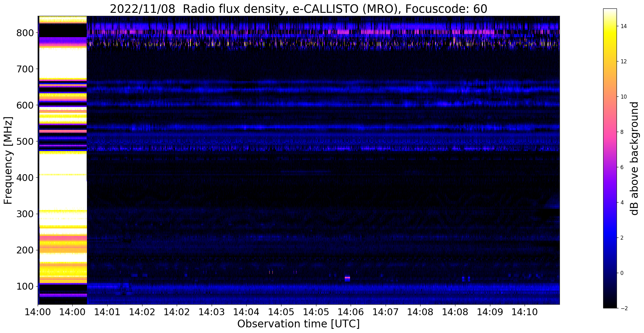644x333 pixels.
Task: Click the colorbar tick label 14
Action: (624, 26)
